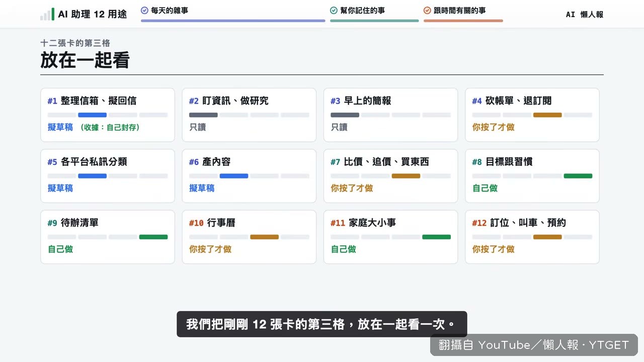The height and width of the screenshot is (362, 644).
Task: Click the green segment on card #8
Action: pyautogui.click(x=578, y=176)
